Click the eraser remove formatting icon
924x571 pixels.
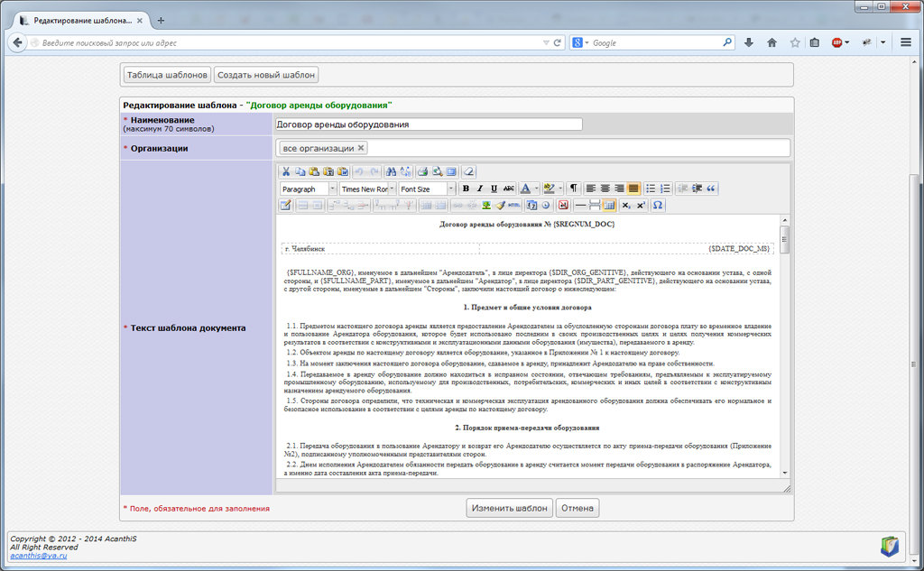468,171
